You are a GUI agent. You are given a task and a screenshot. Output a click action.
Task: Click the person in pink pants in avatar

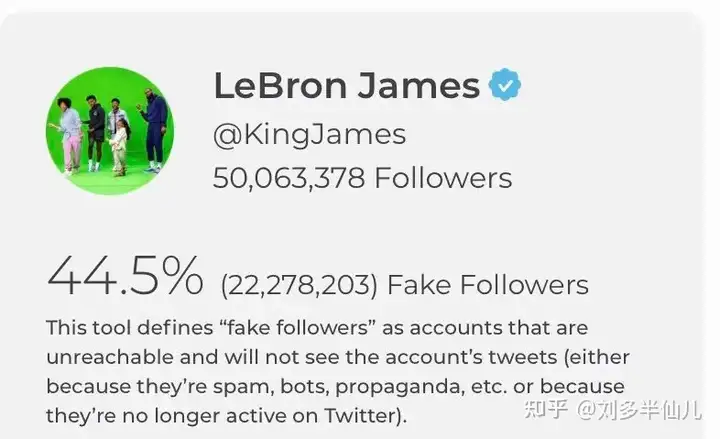(69, 135)
